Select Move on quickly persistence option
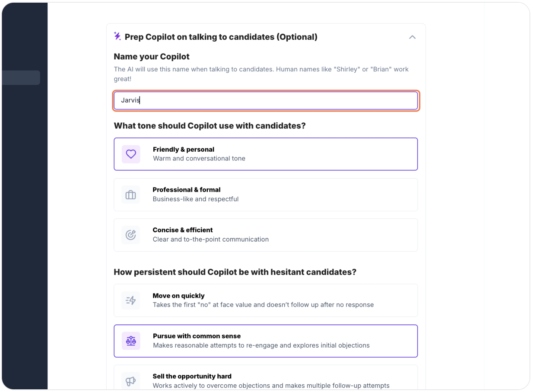The image size is (533, 392). [x=266, y=301]
